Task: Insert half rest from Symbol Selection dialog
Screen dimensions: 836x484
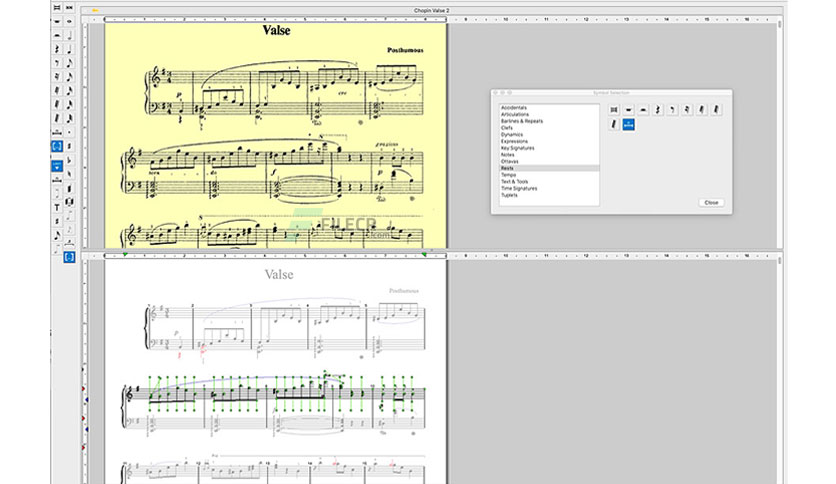Action: tap(644, 110)
